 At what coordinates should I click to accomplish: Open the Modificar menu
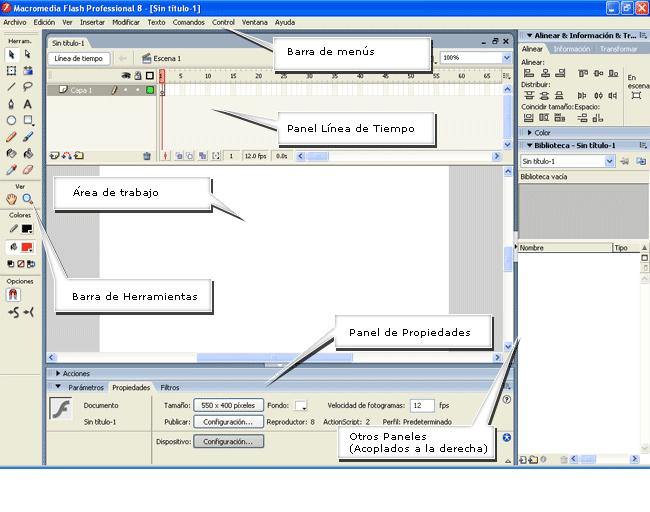pos(126,22)
